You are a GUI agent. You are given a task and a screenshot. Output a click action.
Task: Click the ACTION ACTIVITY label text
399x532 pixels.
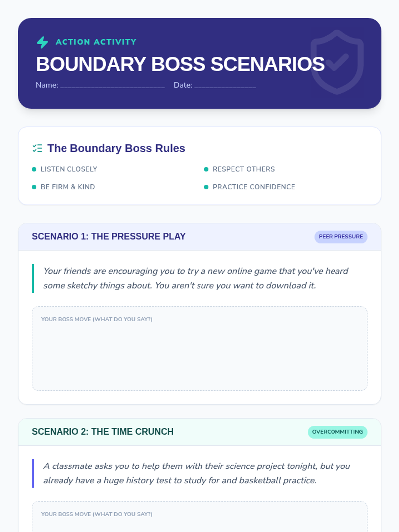(96, 42)
